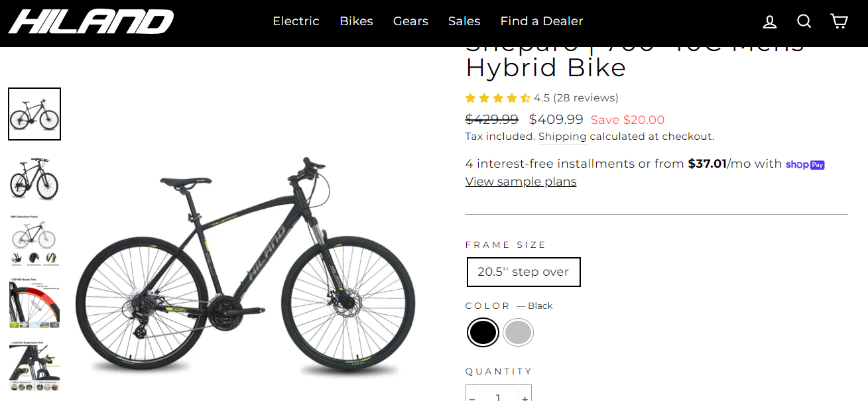Screen dimensions: 868x401
Task: Open the Bikes menu
Action: 356,21
